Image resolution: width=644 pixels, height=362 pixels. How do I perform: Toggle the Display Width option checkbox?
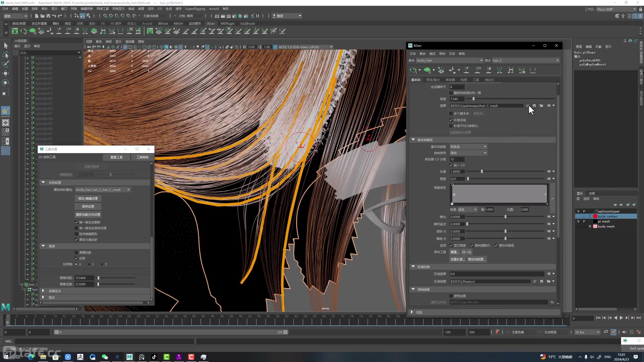click(451, 246)
